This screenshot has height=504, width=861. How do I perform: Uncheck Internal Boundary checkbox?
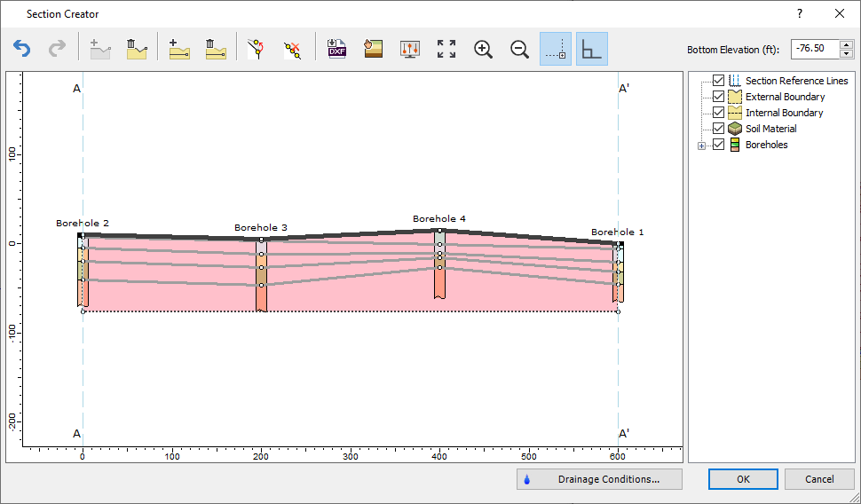718,113
